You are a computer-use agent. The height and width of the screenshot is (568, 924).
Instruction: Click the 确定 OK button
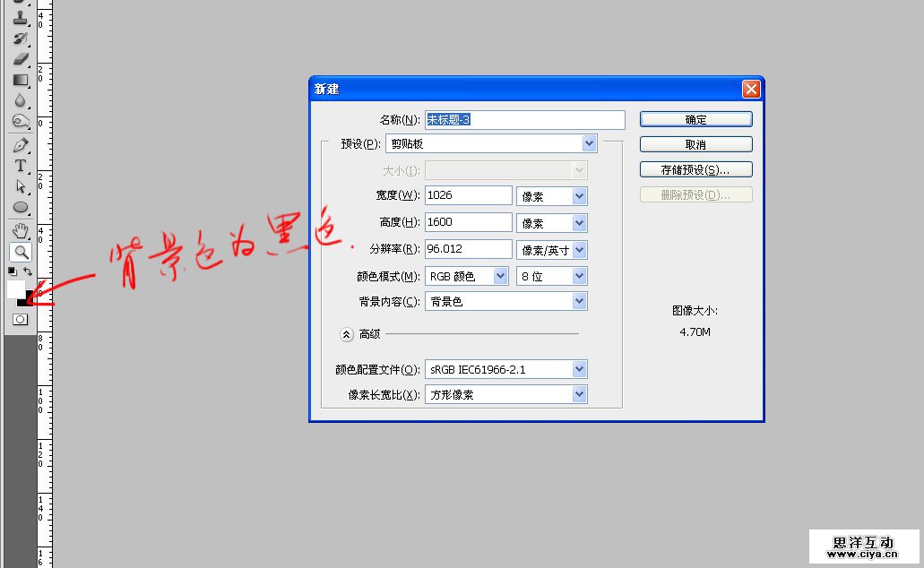695,119
